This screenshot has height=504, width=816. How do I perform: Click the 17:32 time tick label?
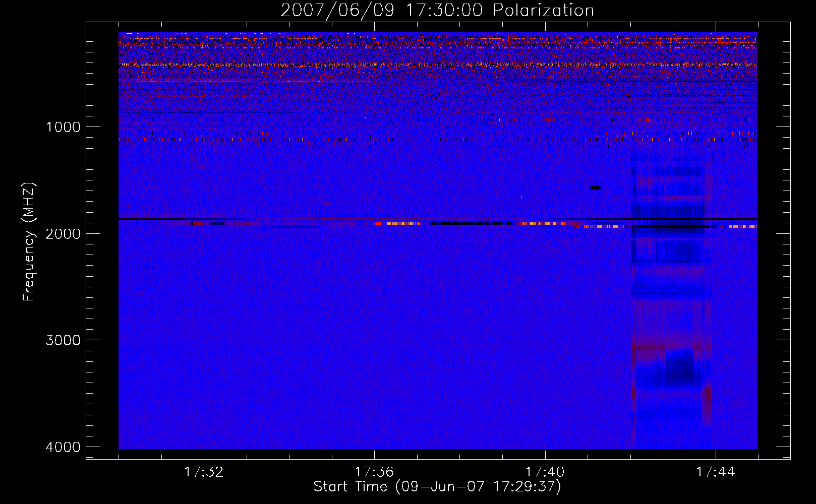[x=204, y=472]
